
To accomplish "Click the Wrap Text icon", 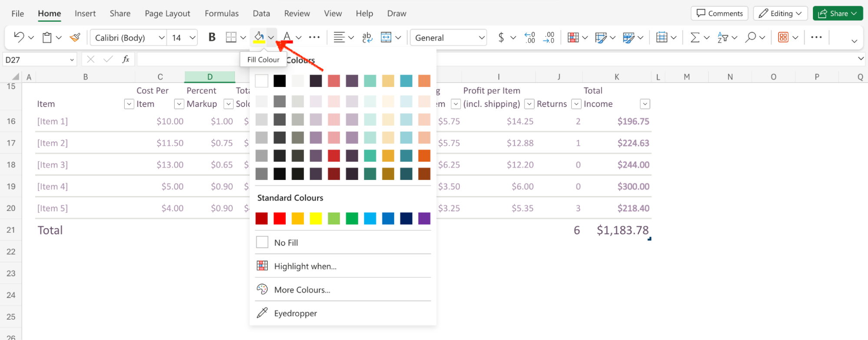I will pos(367,38).
